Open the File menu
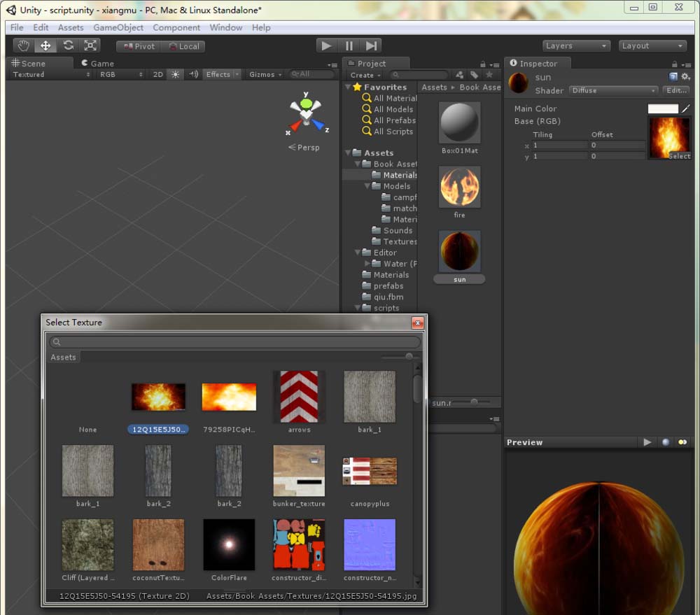 point(17,28)
